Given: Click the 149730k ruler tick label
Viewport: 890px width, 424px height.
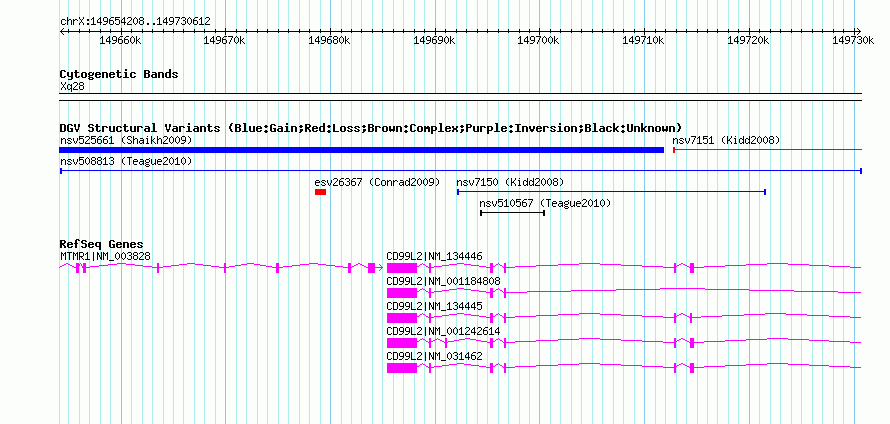Looking at the screenshot, I should coord(853,40).
